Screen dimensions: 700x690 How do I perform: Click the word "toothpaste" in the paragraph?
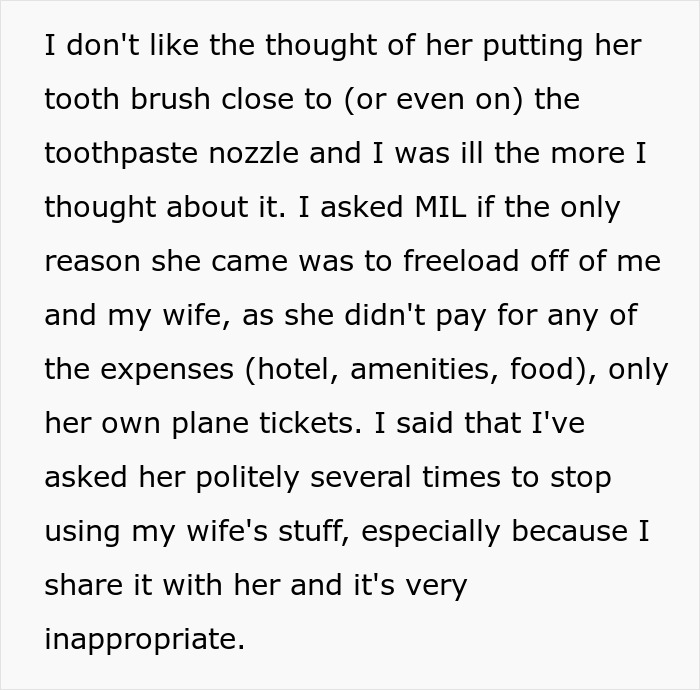[121, 154]
